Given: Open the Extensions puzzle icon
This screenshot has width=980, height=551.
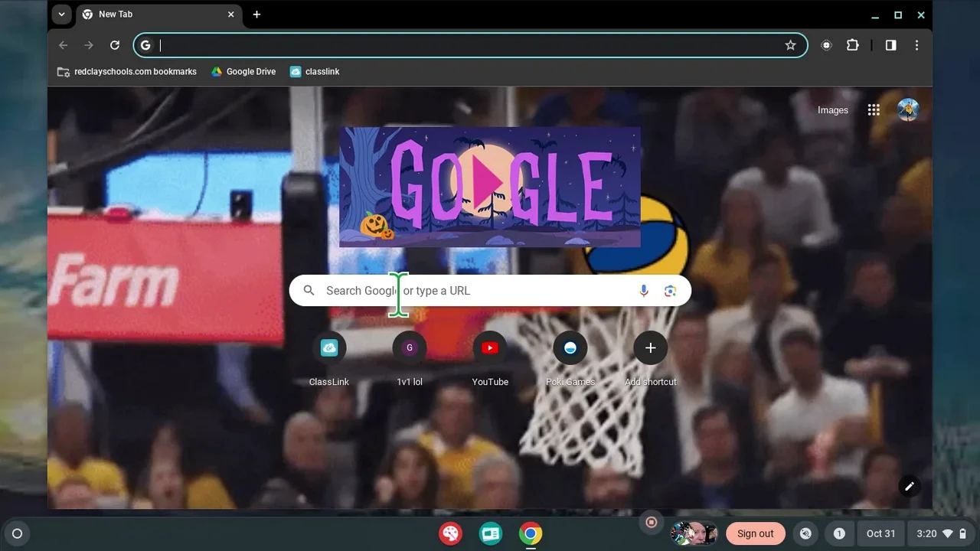Looking at the screenshot, I should [852, 45].
